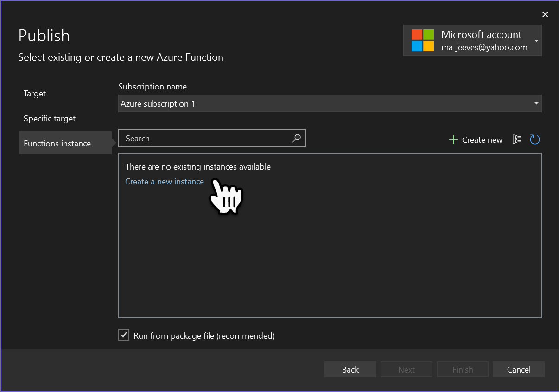559x392 pixels.
Task: Open the Subscription name dropdown
Action: pos(330,103)
